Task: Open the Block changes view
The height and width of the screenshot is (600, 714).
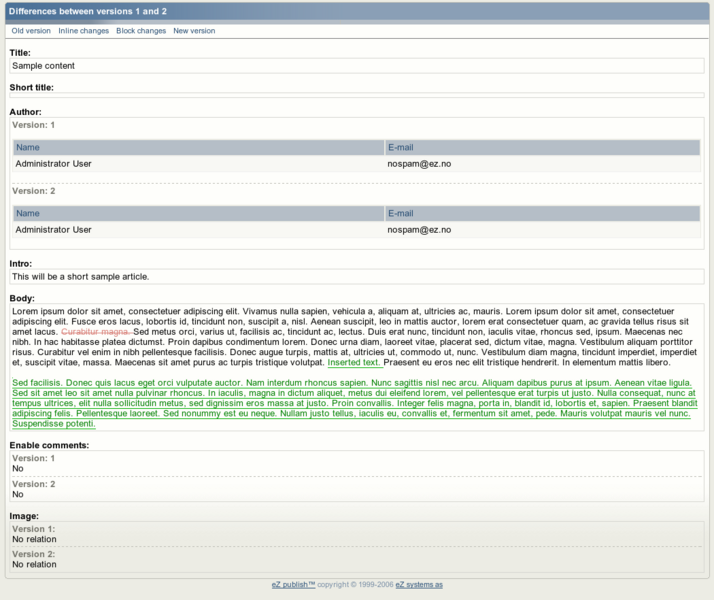Action: click(141, 31)
